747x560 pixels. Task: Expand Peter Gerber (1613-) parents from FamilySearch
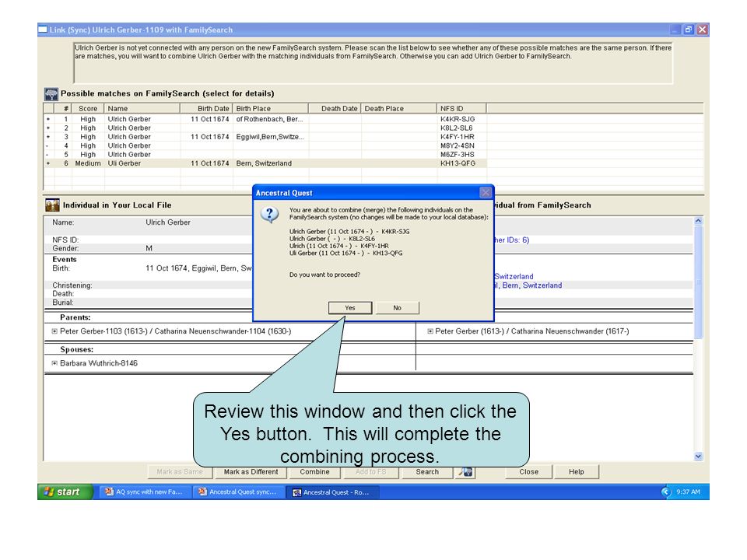pos(430,331)
